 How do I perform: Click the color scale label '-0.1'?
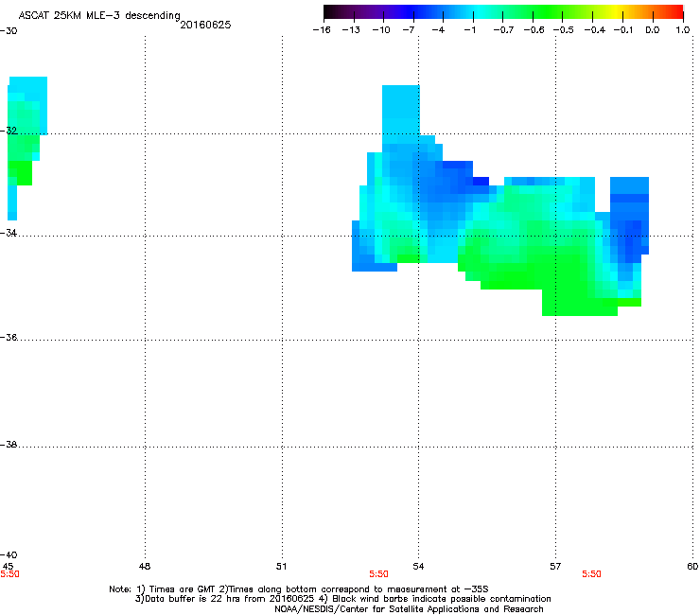point(623,30)
